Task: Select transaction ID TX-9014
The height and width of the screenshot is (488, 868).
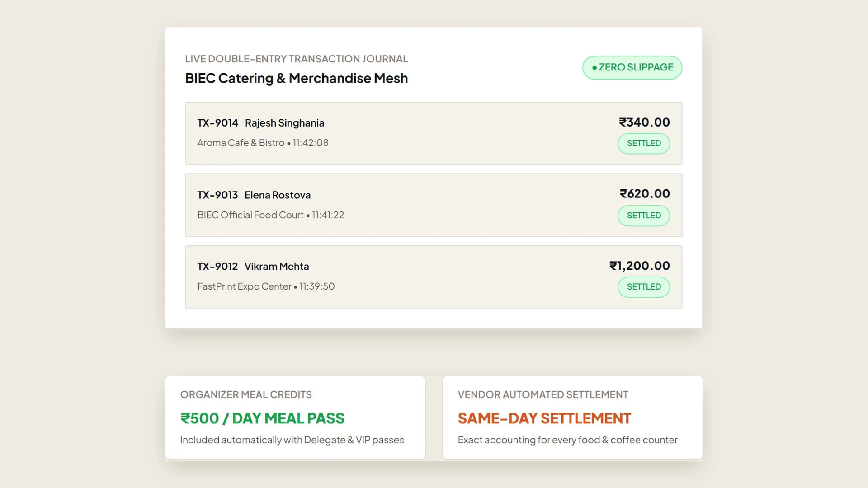Action: [x=217, y=123]
